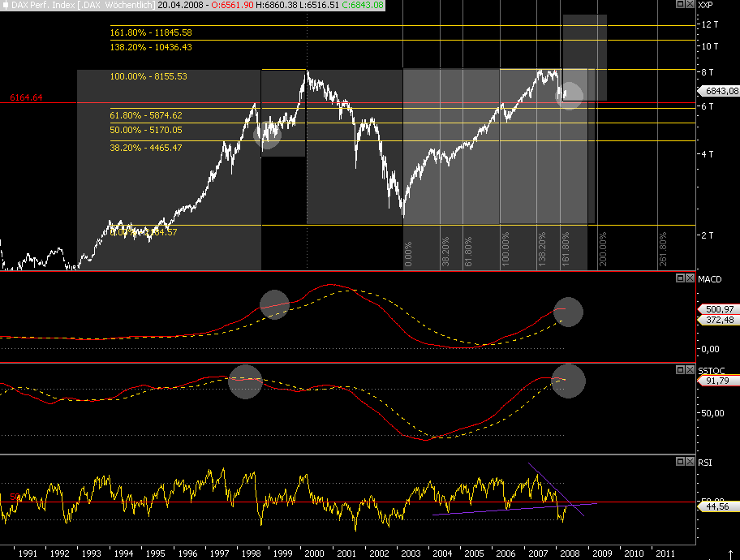Click the 8 T price axis label
The image size is (740, 560).
[708, 72]
